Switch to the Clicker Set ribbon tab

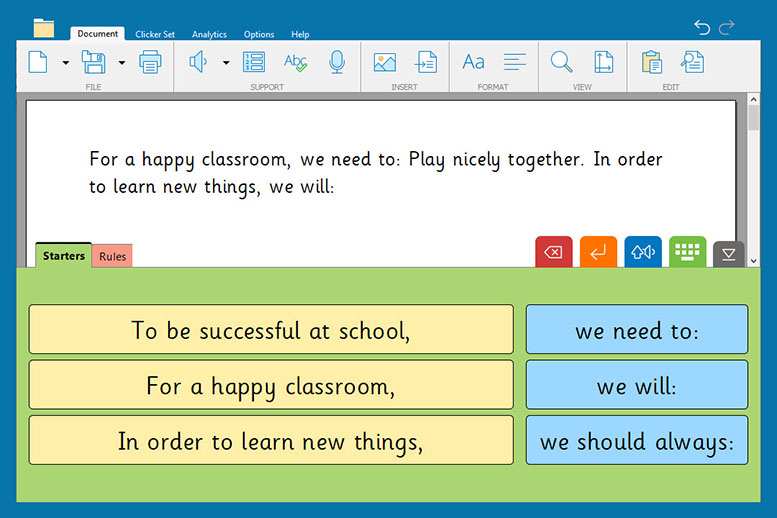tap(155, 34)
